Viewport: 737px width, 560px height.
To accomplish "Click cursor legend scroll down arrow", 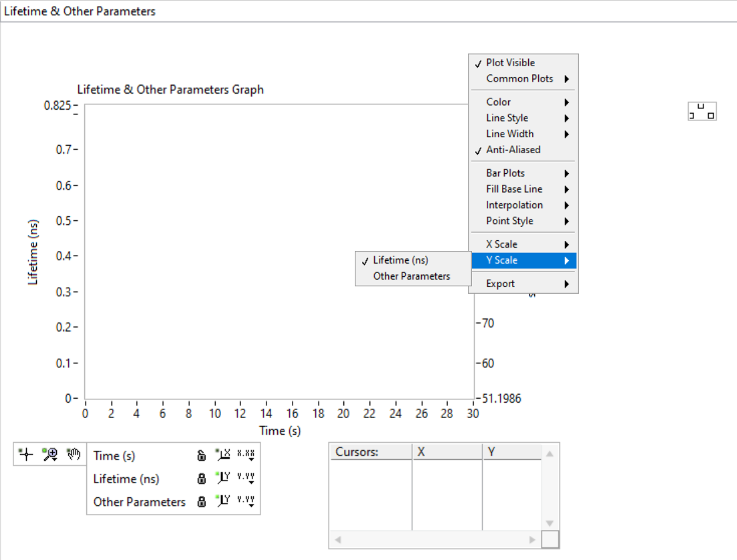I will click(x=550, y=523).
